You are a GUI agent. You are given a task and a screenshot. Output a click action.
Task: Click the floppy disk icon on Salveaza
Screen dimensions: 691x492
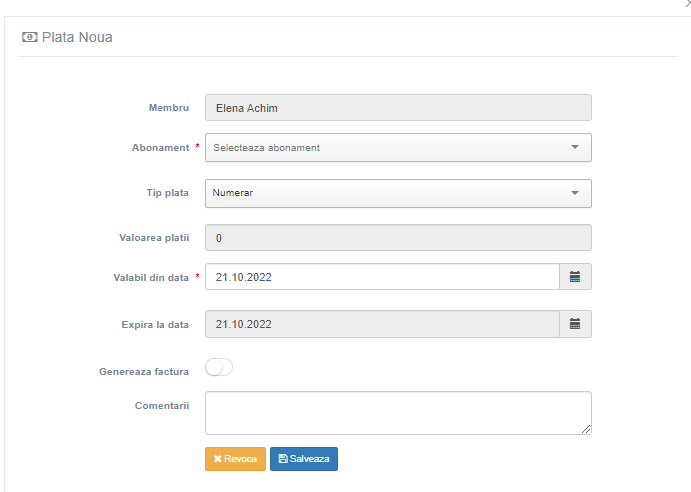click(x=283, y=459)
